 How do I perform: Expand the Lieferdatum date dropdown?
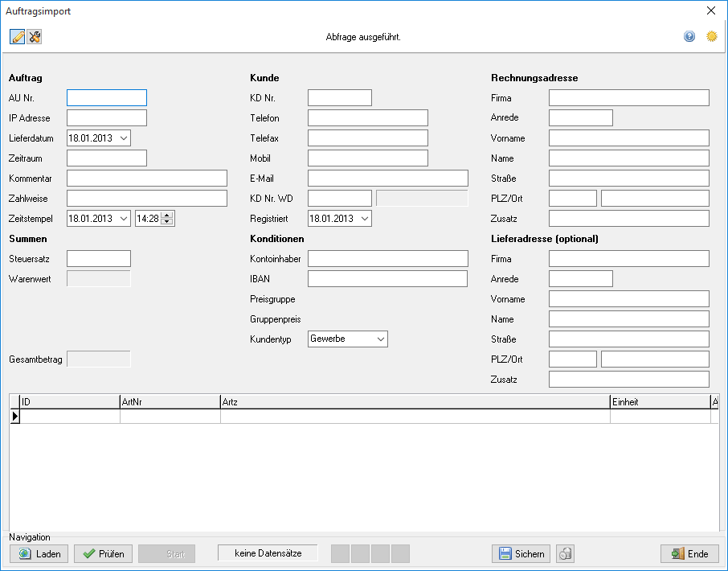124,138
